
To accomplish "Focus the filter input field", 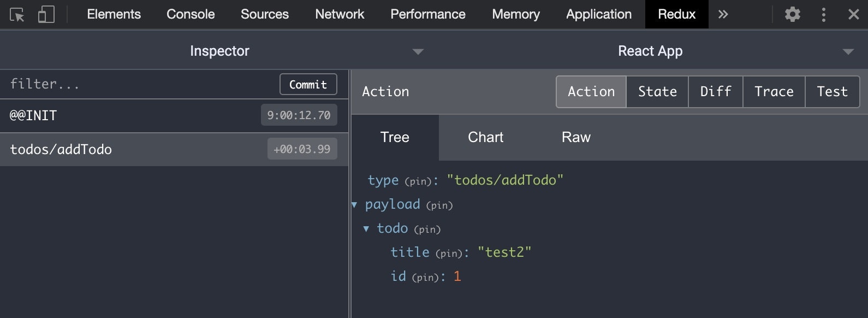I will [x=142, y=84].
